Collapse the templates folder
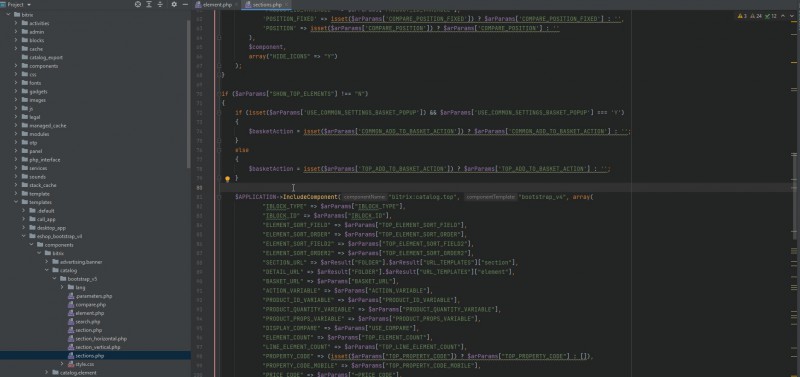Image resolution: width=800 pixels, height=377 pixels. pos(16,203)
